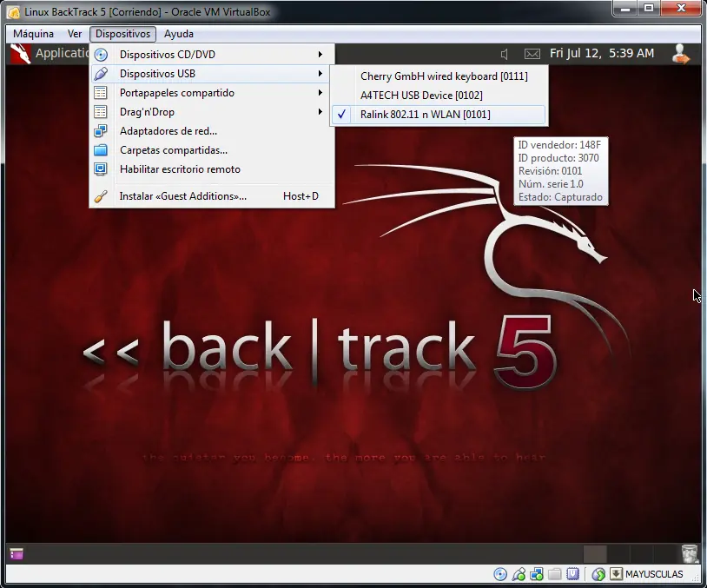Expand the CD/DVD submenu arrow

point(320,55)
